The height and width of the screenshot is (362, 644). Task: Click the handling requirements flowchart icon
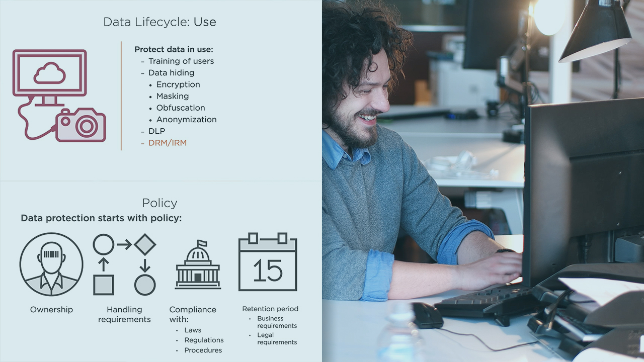(124, 264)
